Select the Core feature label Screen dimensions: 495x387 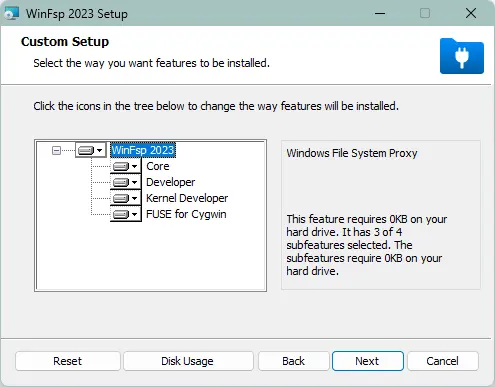[x=158, y=166]
